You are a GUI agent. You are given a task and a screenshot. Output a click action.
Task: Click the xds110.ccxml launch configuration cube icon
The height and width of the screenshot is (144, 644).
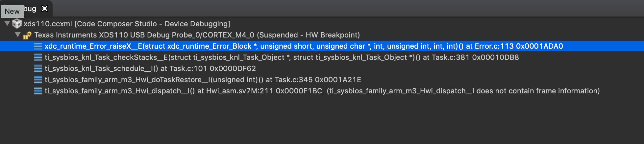(17, 24)
